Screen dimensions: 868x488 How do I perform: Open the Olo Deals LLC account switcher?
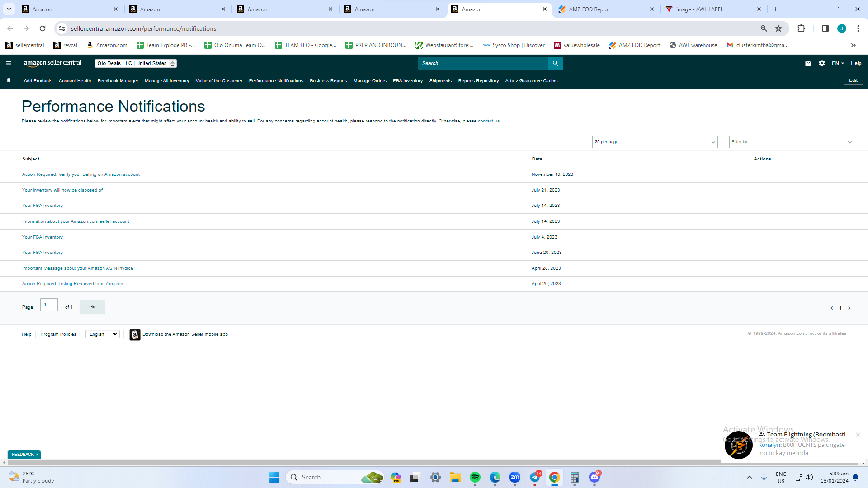[136, 63]
